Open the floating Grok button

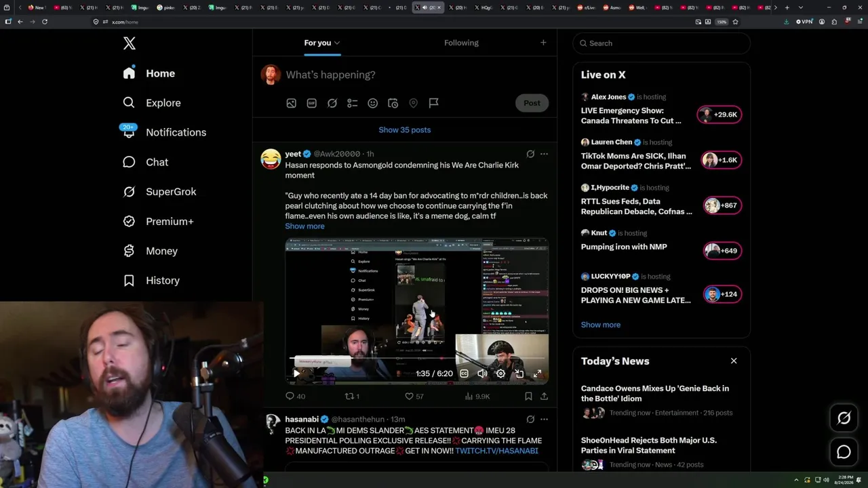click(844, 418)
